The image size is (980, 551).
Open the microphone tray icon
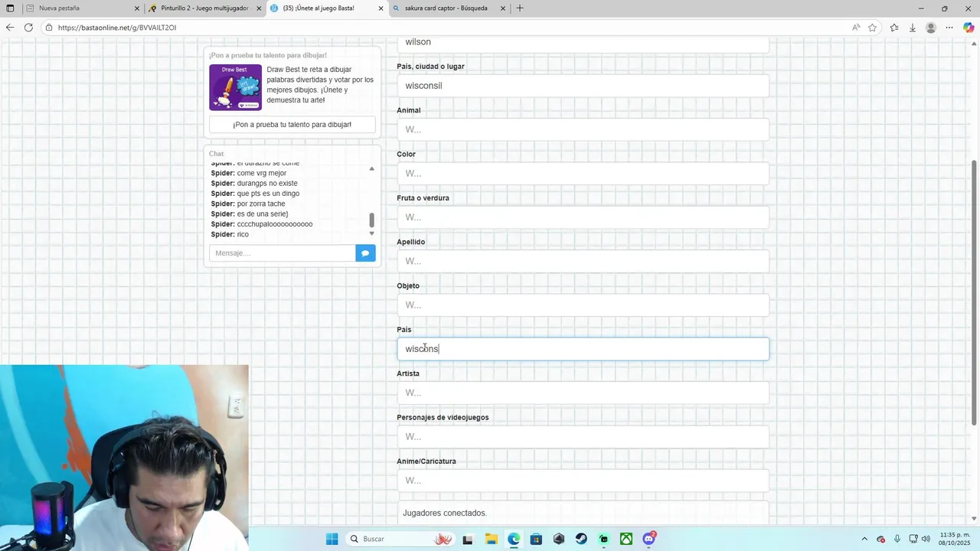click(x=897, y=539)
